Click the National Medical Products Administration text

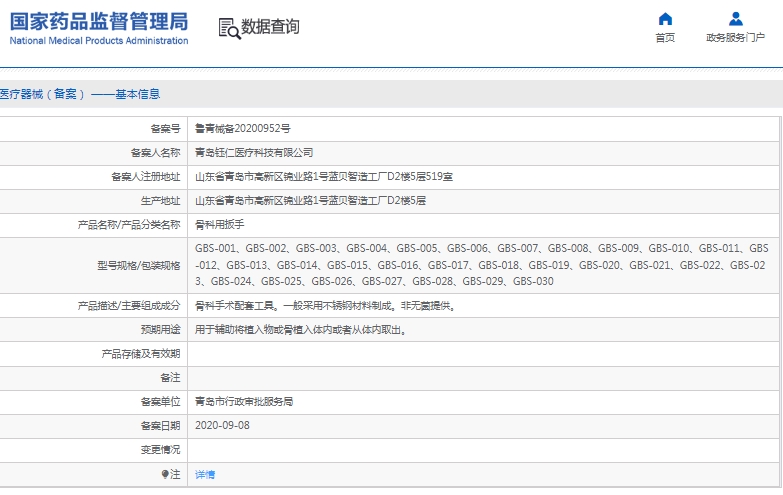99,41
